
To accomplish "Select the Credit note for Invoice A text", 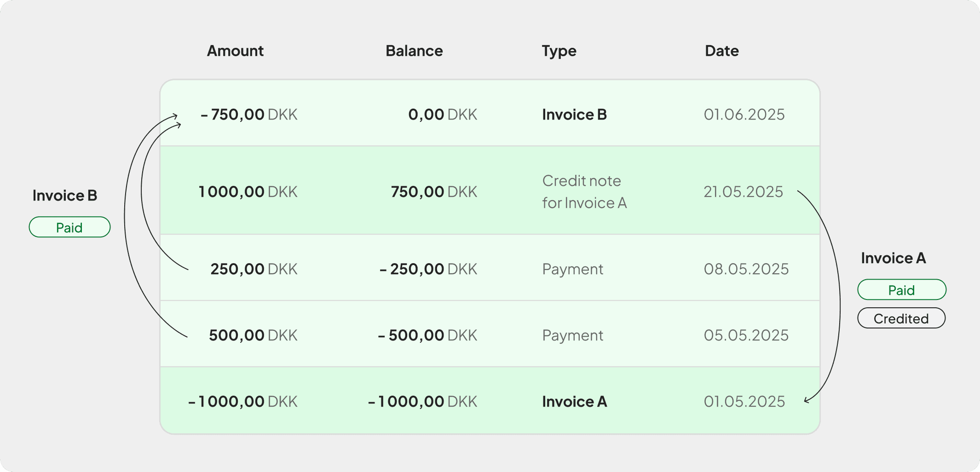I will 584,192.
